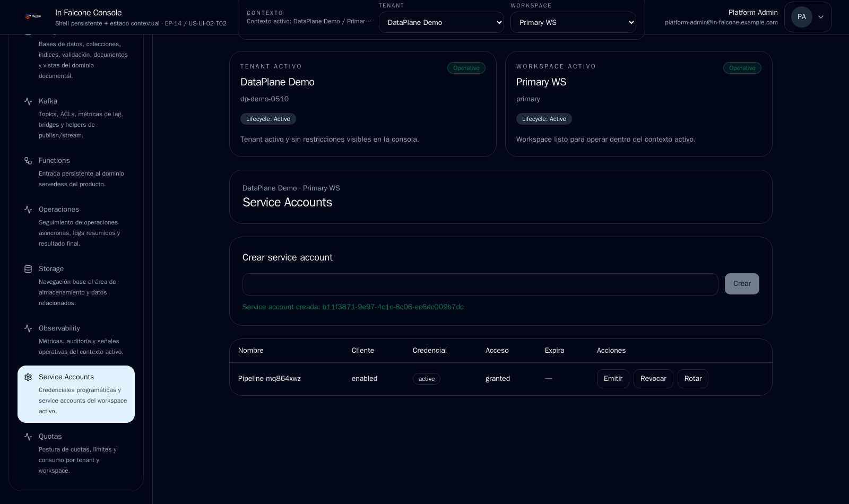Click the active credential badge
This screenshot has height=504, width=849.
[427, 379]
